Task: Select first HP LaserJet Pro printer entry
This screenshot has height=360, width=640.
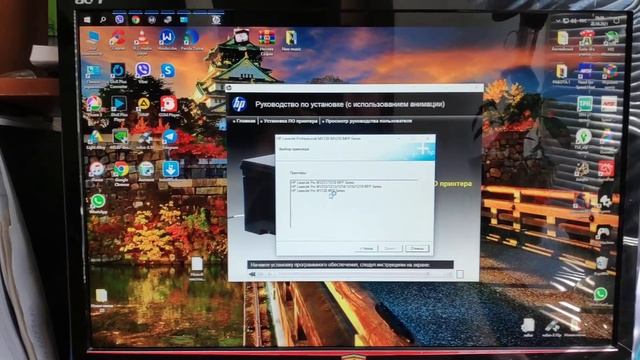Action: coord(322,182)
